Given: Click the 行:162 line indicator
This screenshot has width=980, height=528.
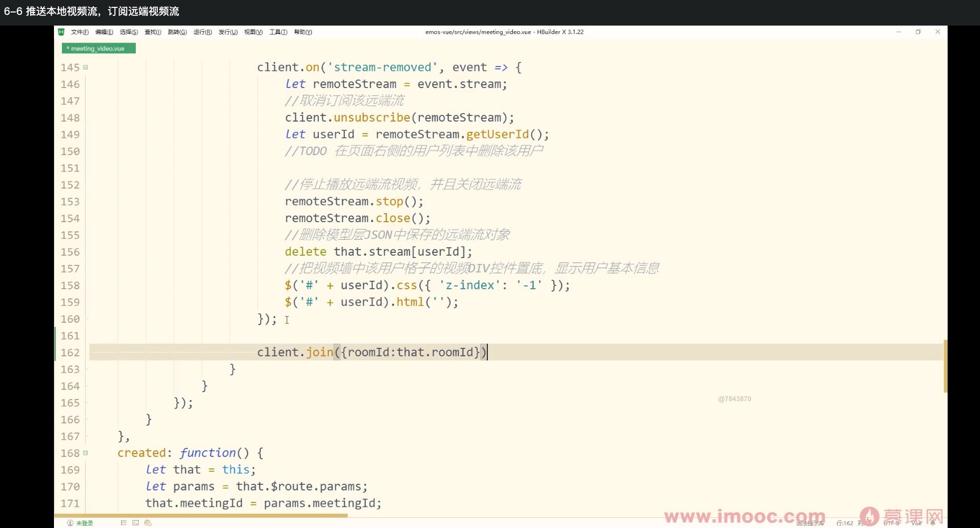Looking at the screenshot, I should tap(844, 523).
